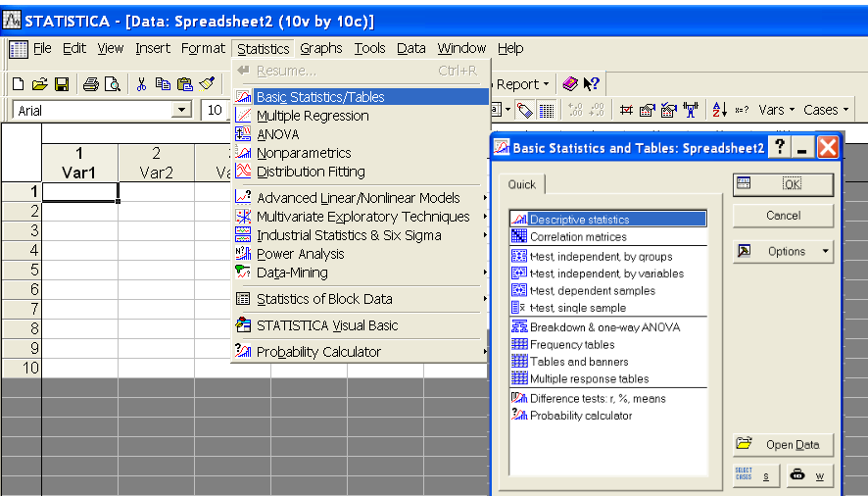Click row header number 5
This screenshot has width=868, height=496.
point(22,270)
